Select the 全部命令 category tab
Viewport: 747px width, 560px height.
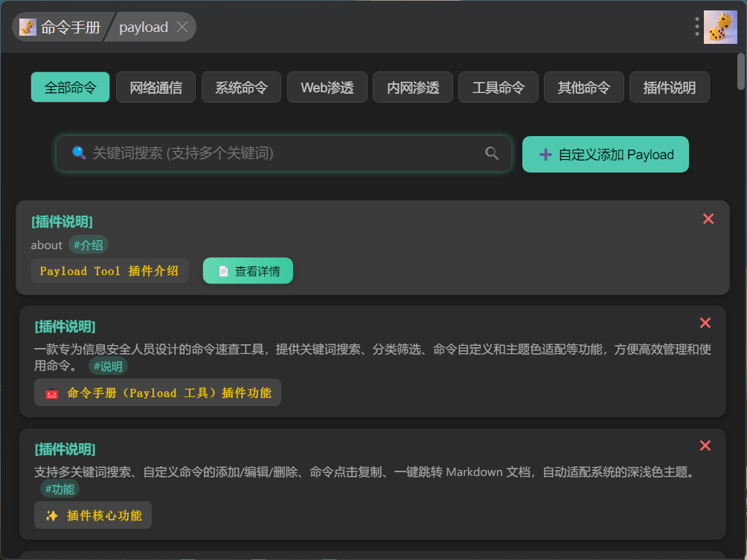(x=71, y=87)
